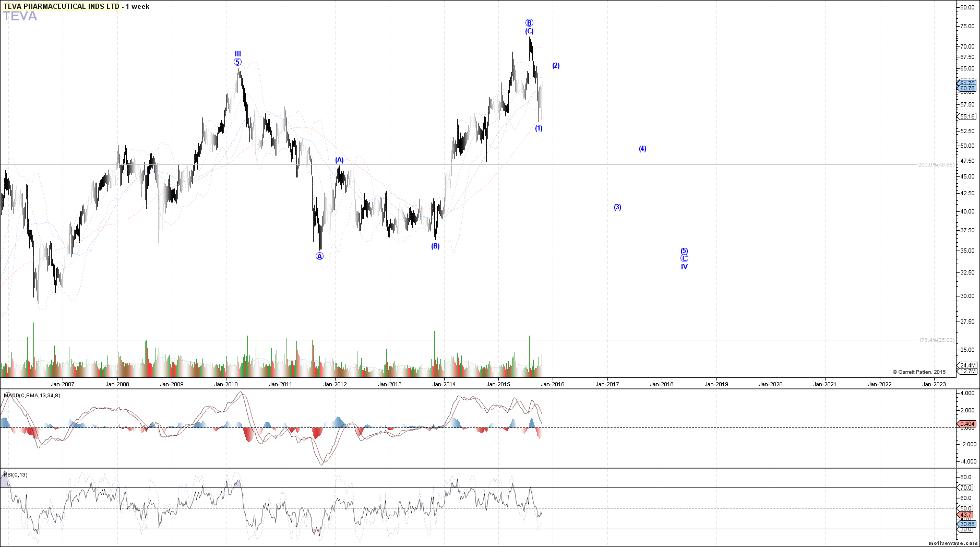Click the 42.50 price axis label
Screen dimensions: 980x547
click(967, 193)
